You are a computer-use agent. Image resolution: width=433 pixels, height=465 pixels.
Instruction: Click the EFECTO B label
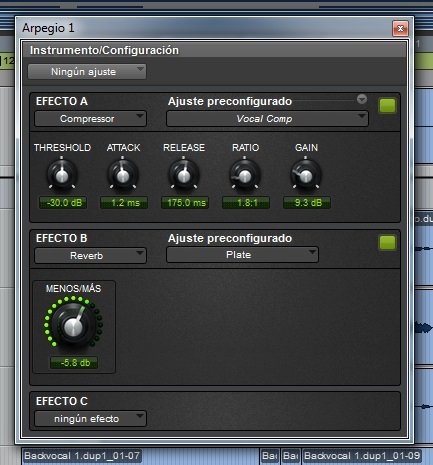[x=62, y=238]
